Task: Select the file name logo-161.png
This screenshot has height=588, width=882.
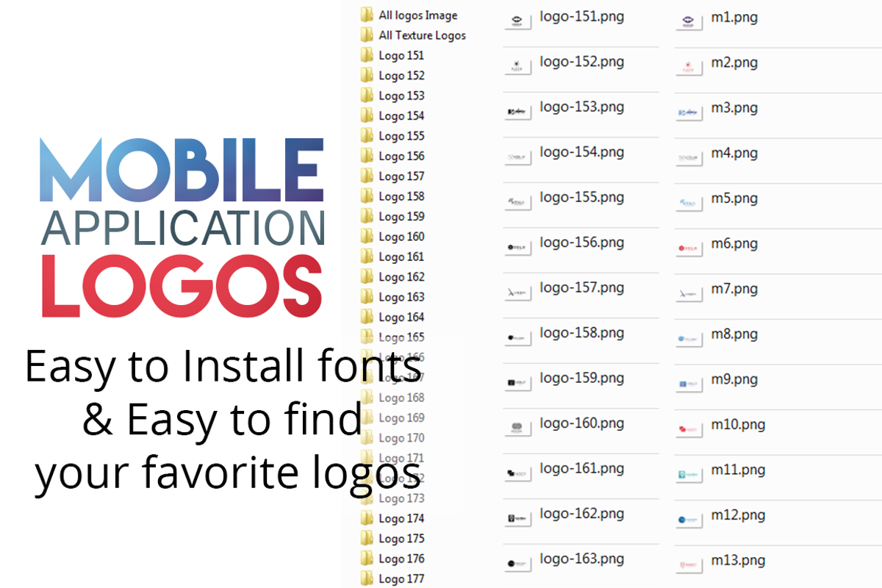Action: (x=581, y=469)
